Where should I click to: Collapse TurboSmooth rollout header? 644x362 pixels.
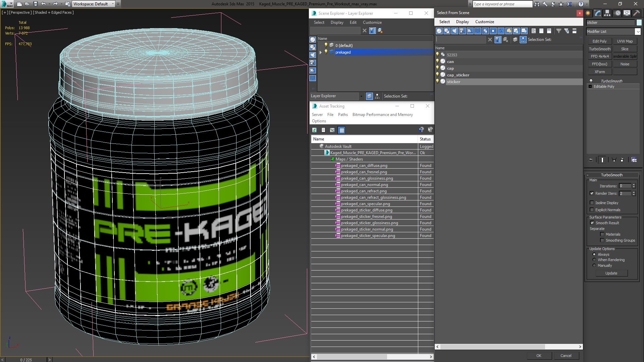[611, 175]
